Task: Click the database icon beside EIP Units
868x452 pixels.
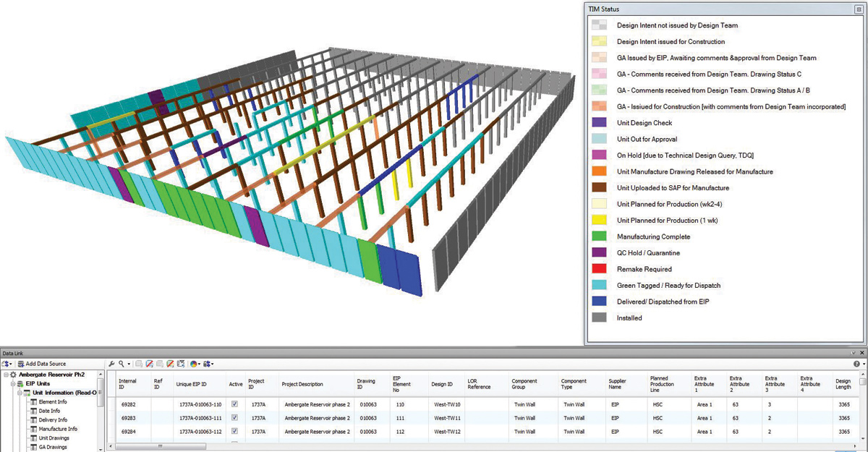Action: coord(20,383)
